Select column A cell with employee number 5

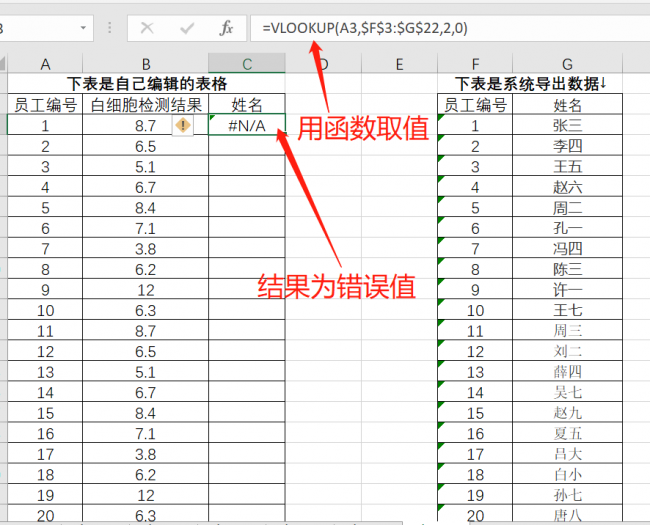point(45,207)
